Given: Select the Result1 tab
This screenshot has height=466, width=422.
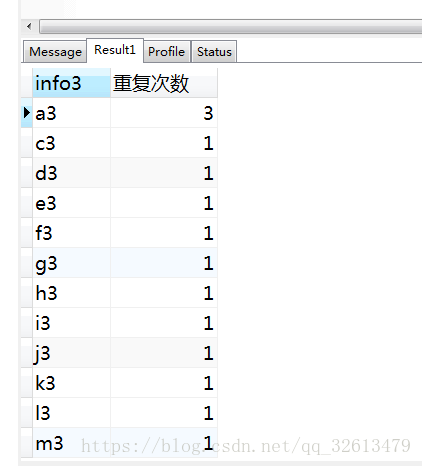Looking at the screenshot, I should point(115,50).
